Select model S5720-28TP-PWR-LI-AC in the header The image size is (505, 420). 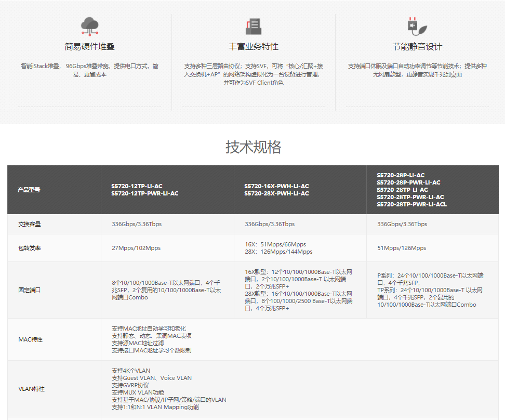(410, 197)
